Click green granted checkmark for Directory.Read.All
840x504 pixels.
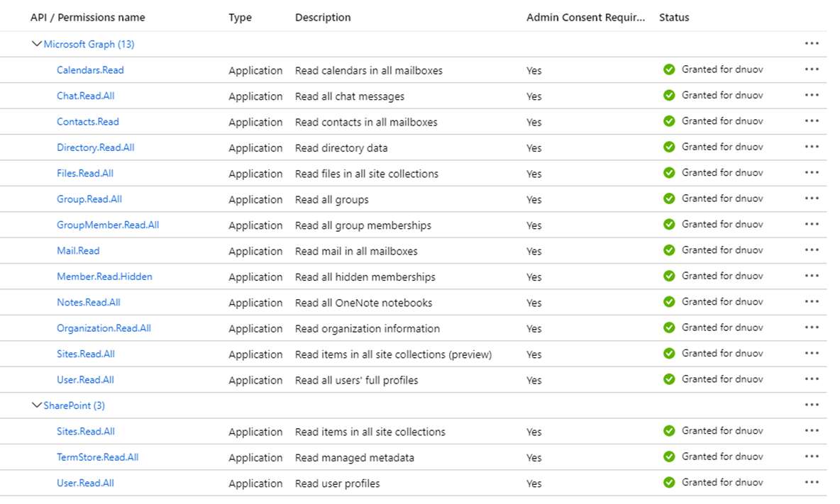point(669,147)
